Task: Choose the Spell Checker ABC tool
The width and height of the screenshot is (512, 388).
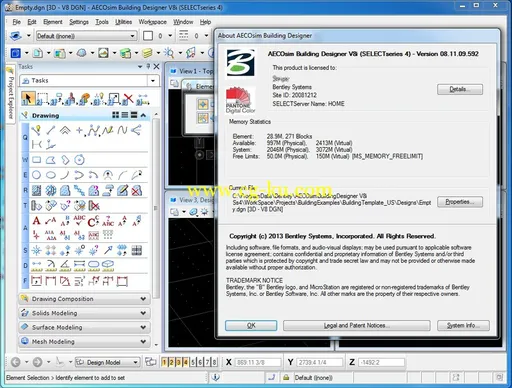Action: pyautogui.click(x=79, y=220)
